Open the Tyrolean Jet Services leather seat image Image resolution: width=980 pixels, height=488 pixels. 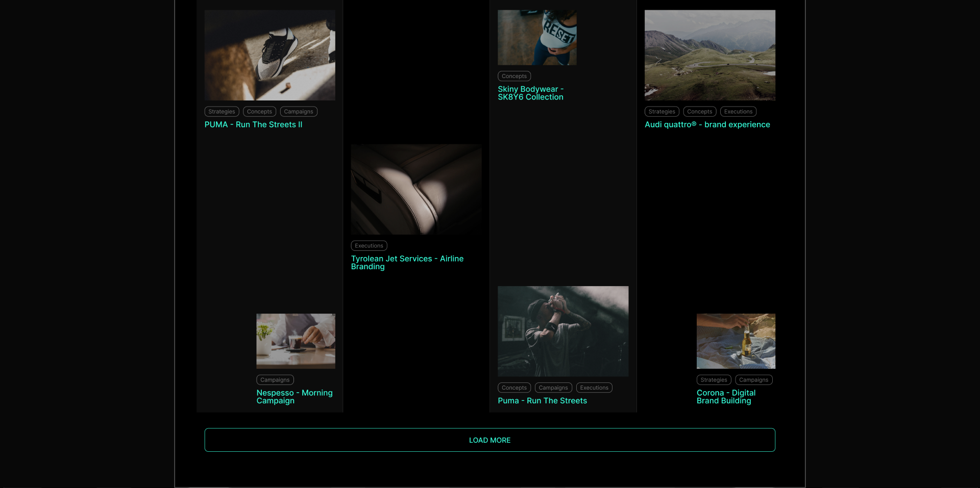416,189
